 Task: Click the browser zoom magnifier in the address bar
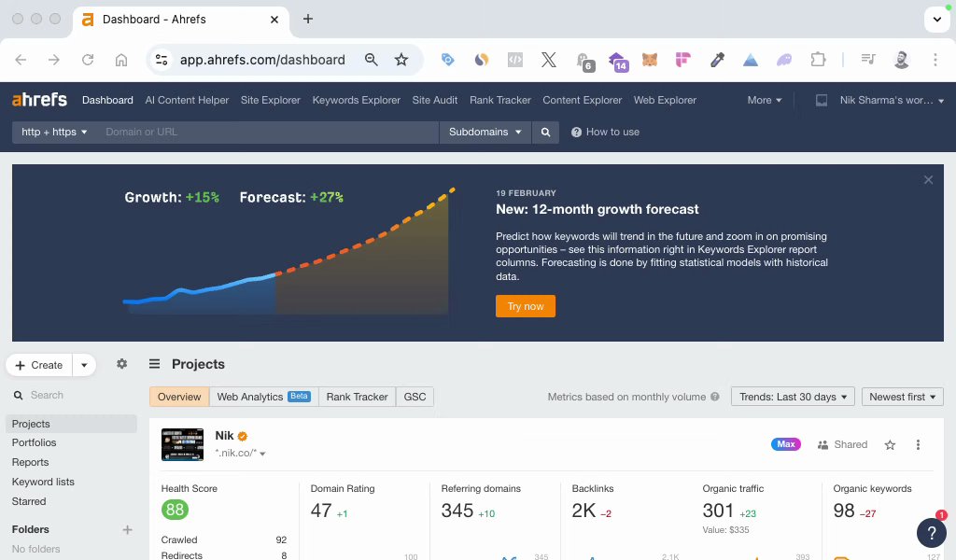371,60
